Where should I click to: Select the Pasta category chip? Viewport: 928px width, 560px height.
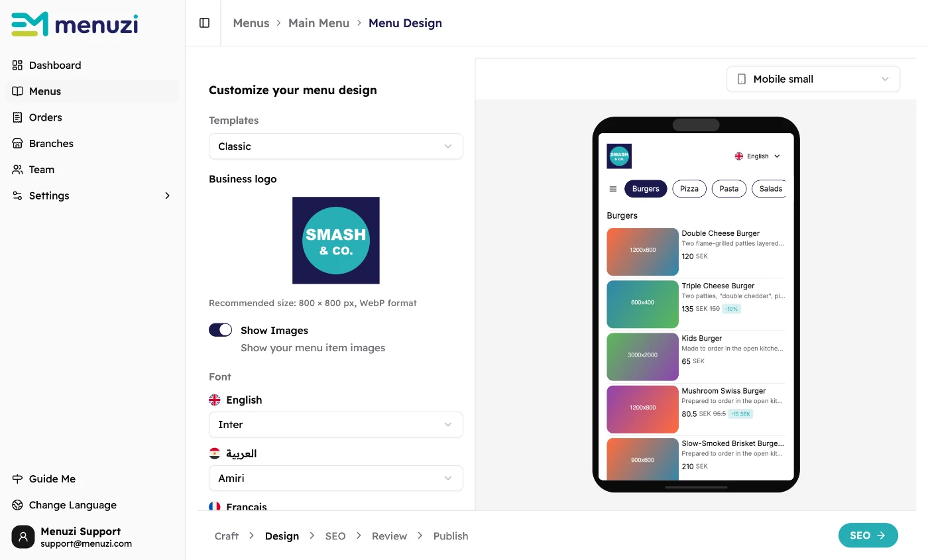(x=729, y=189)
